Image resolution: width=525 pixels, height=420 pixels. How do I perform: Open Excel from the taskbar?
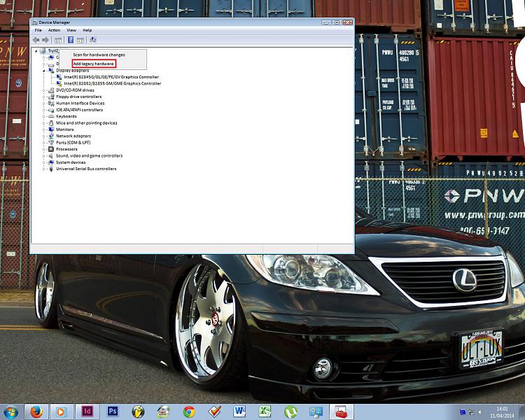(265, 412)
